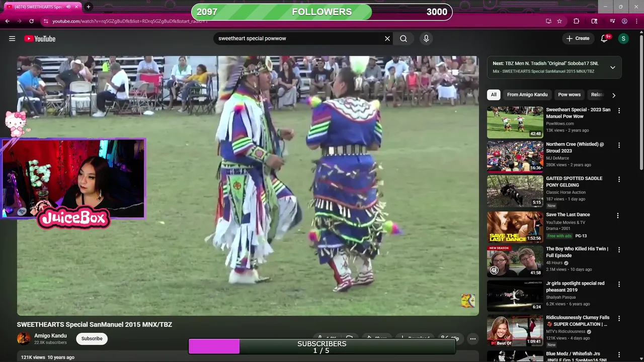Viewport: 644px width, 362px height.
Task: Open more actions under the video
Action: (472, 339)
